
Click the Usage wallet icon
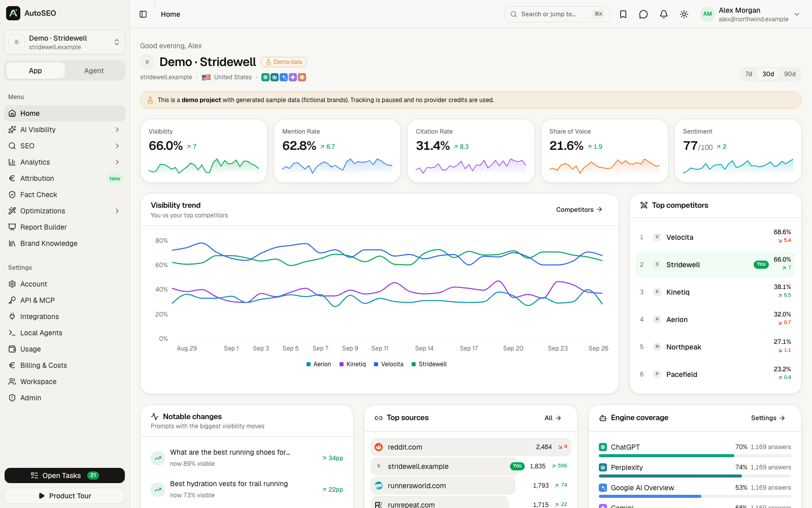click(x=12, y=349)
